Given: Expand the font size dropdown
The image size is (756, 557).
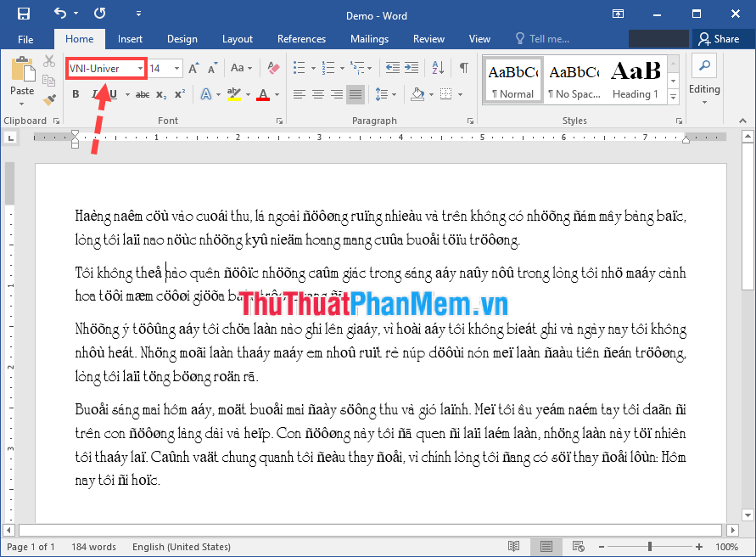Looking at the screenshot, I should [176, 69].
